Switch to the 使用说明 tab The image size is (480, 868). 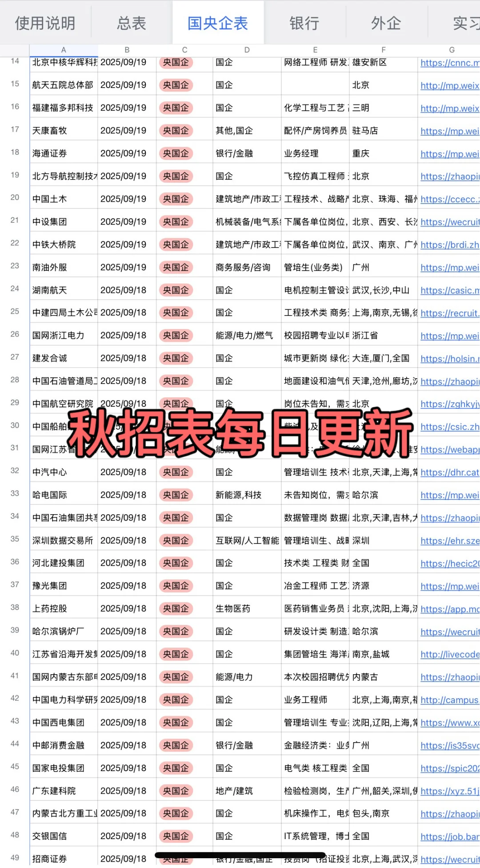click(x=45, y=23)
